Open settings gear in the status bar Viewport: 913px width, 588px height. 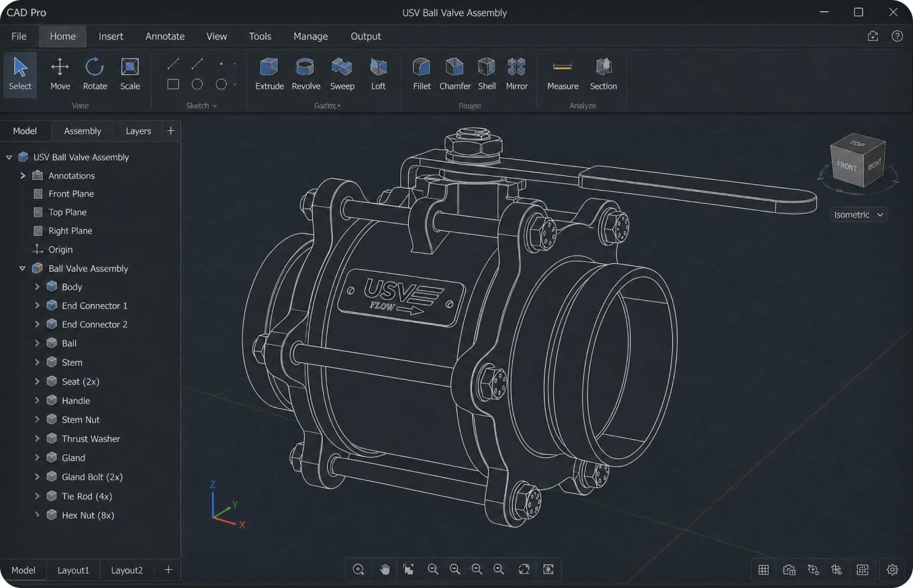892,570
